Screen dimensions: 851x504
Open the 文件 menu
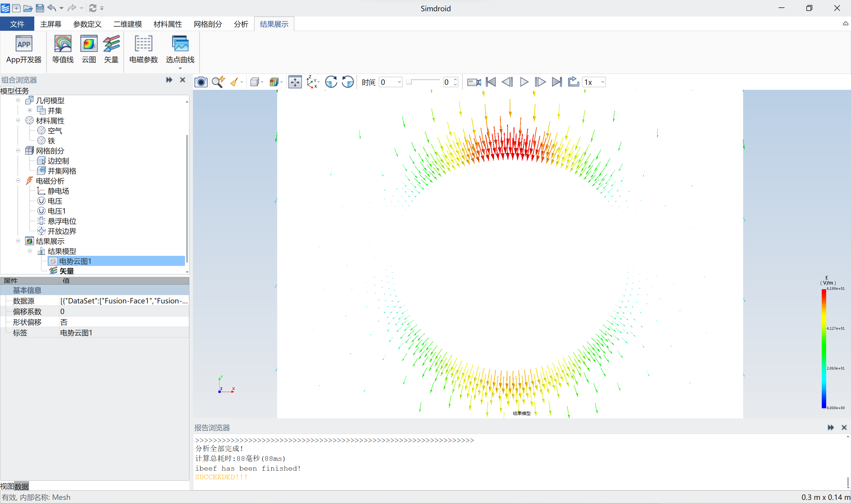click(17, 24)
